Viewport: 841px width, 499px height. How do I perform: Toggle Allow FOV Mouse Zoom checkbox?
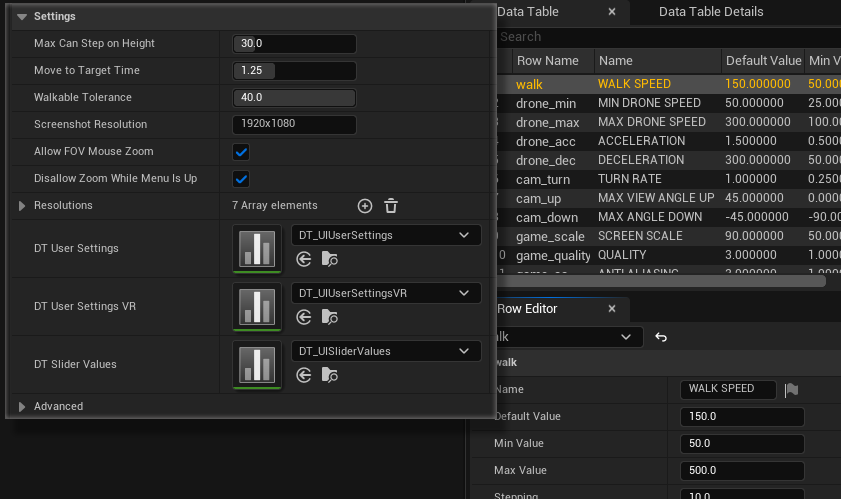pyautogui.click(x=241, y=152)
